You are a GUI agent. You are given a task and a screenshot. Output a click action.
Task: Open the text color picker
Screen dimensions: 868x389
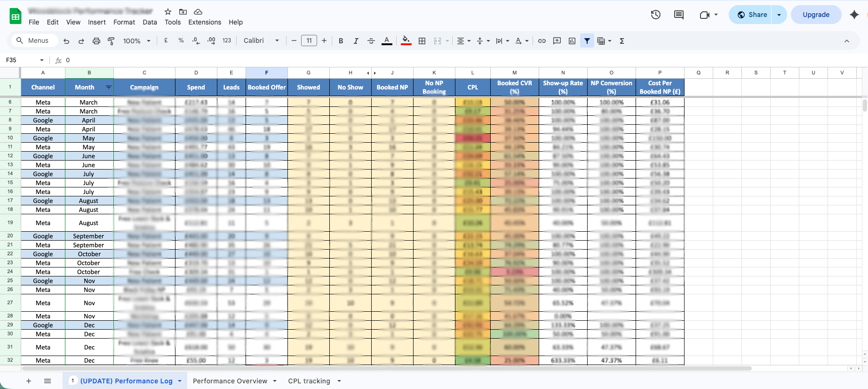tap(387, 41)
